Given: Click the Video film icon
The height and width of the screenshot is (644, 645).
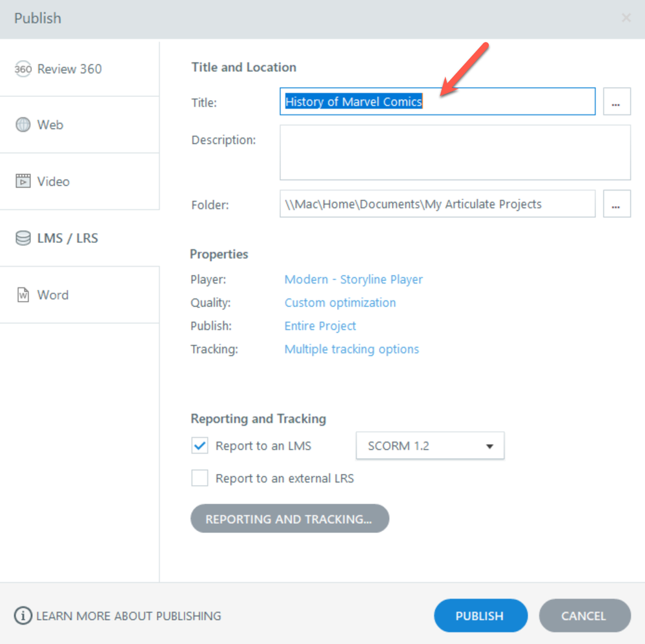Looking at the screenshot, I should click(23, 182).
